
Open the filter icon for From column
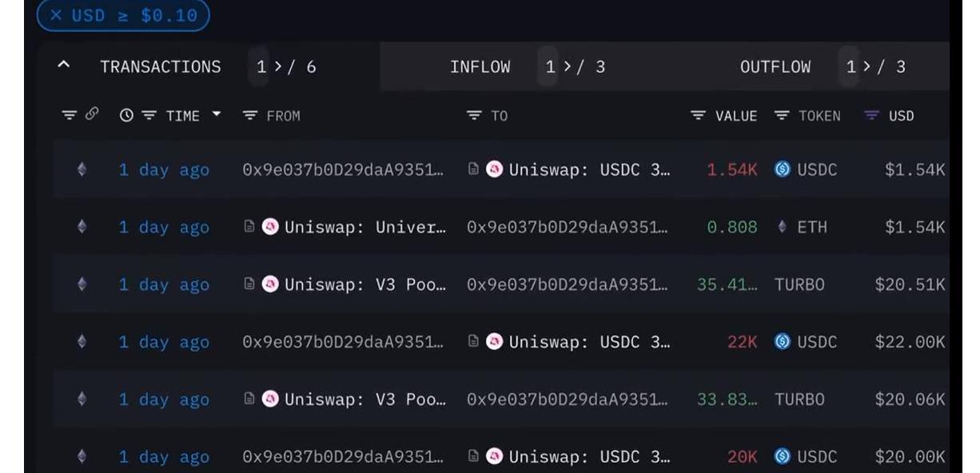(x=250, y=116)
